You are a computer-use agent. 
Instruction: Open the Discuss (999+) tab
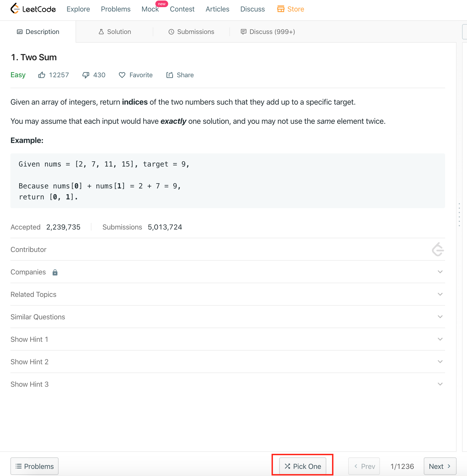coord(268,32)
